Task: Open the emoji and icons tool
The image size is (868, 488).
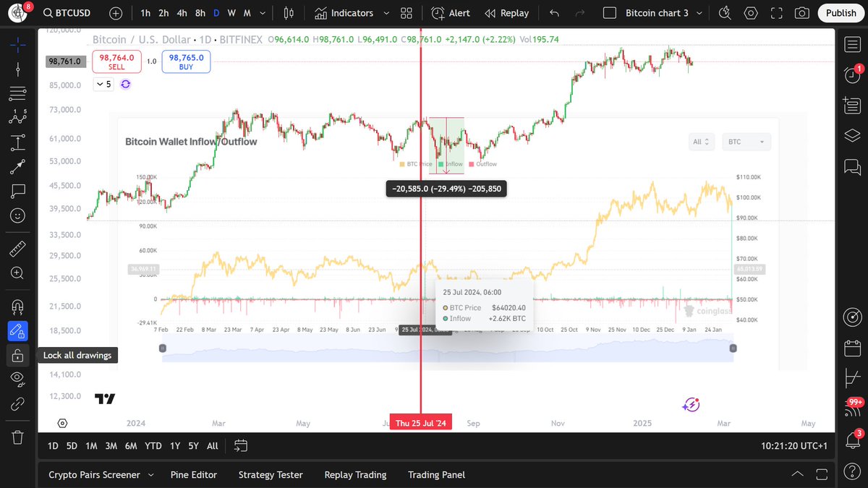Action: pyautogui.click(x=17, y=216)
